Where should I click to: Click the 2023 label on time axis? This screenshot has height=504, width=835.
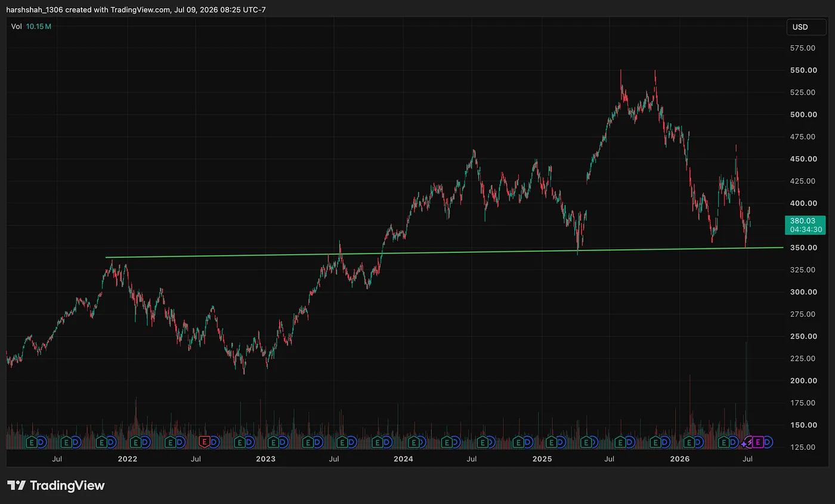265,459
